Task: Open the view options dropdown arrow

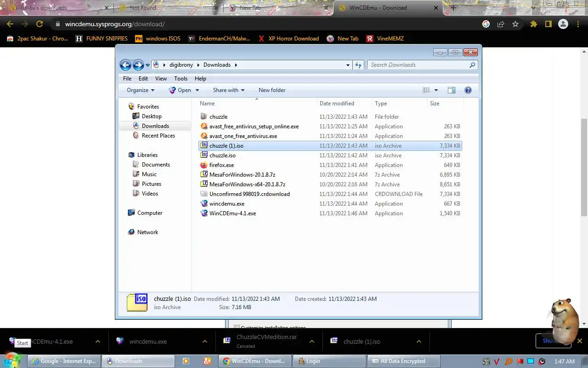Action: coord(436,90)
